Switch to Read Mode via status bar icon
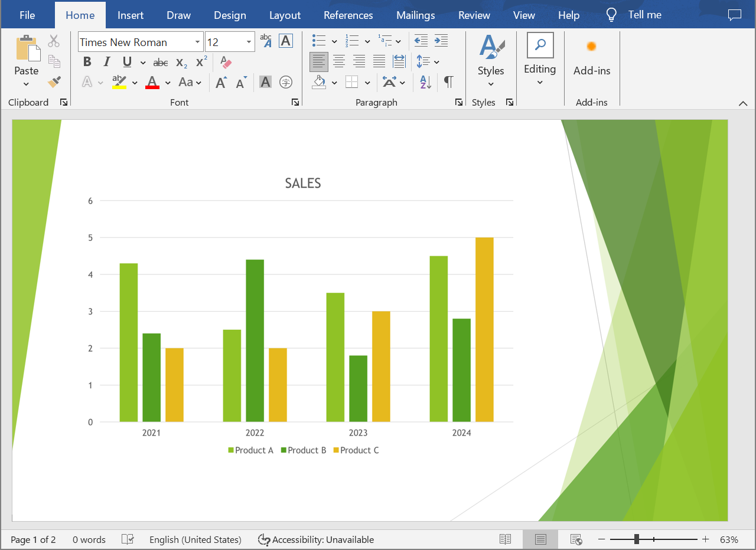Viewport: 756px width, 550px height. [505, 539]
